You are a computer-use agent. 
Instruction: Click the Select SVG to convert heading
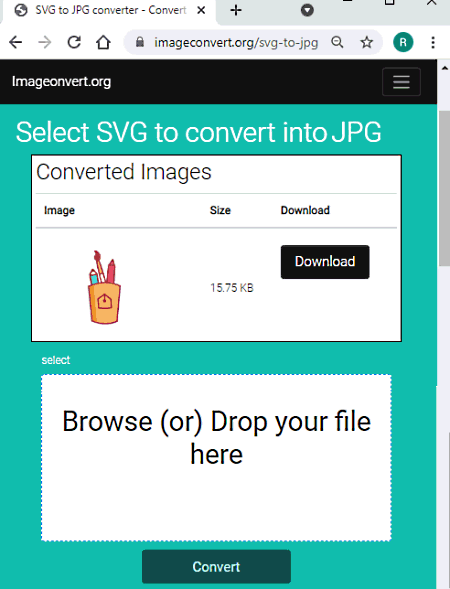point(198,132)
